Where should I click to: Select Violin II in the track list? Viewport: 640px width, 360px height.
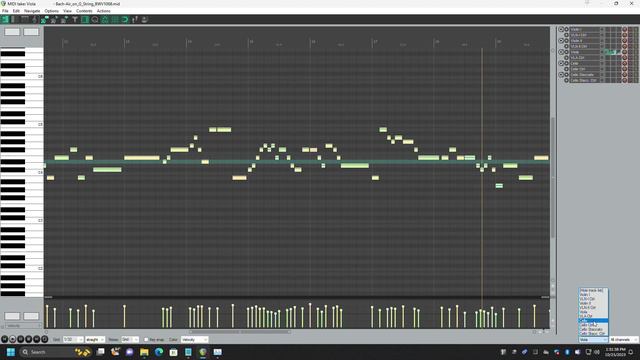[585, 41]
